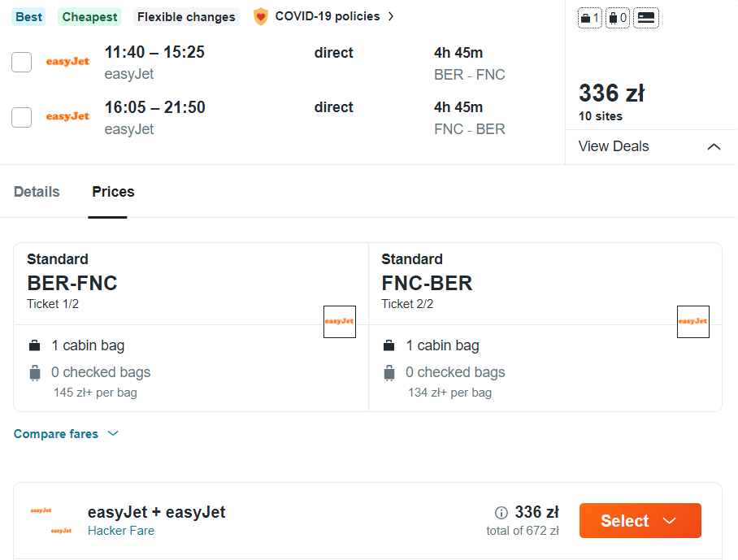Click the COVID-19 policies shield icon
Image resolution: width=738 pixels, height=560 pixels.
click(260, 16)
